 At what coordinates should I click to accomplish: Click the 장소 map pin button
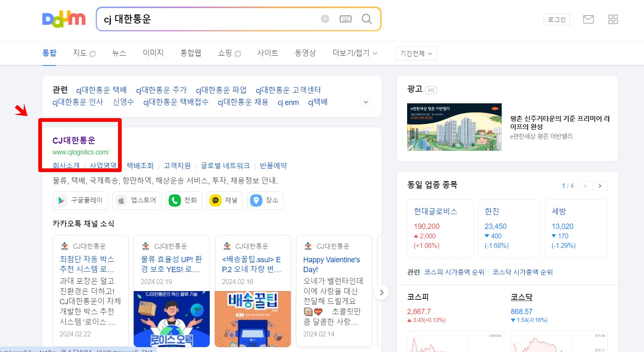tap(265, 200)
